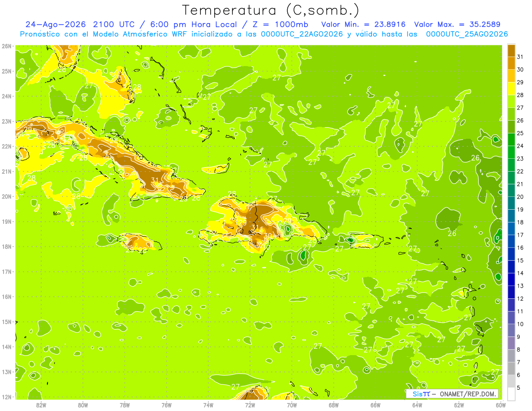Click 'Valor Min. = 23.8916' value
This screenshot has width=532, height=411.
pyautogui.click(x=363, y=24)
